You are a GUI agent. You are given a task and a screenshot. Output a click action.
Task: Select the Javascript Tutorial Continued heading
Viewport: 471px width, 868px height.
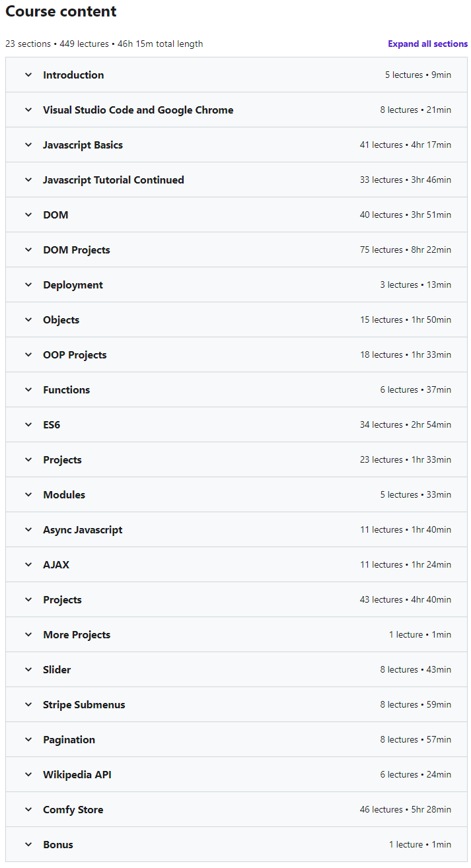[114, 180]
